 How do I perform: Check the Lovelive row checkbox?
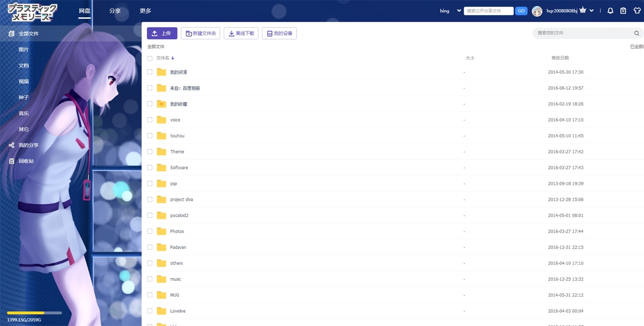coord(150,311)
